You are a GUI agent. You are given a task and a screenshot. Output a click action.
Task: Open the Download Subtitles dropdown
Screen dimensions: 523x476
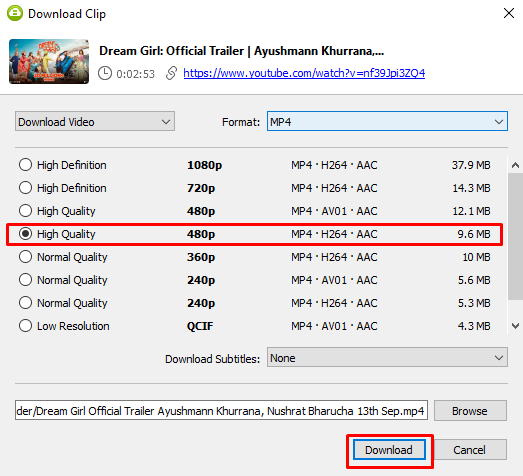click(x=387, y=357)
